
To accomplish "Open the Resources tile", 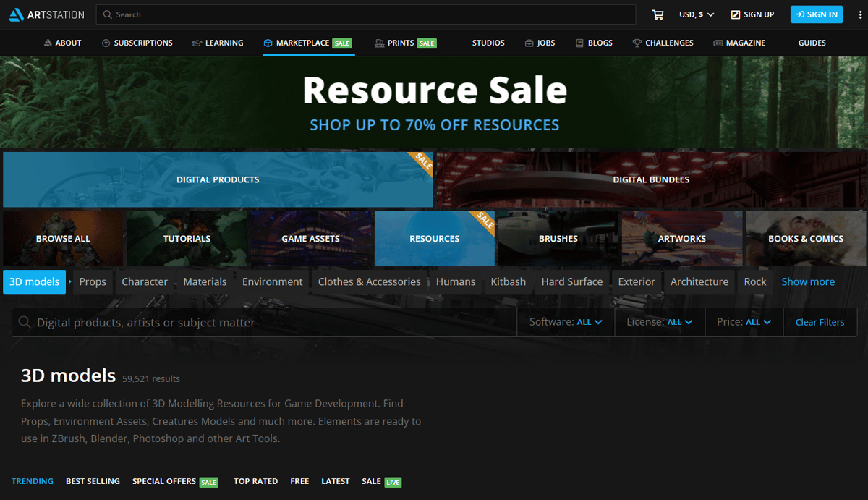I will pos(435,239).
